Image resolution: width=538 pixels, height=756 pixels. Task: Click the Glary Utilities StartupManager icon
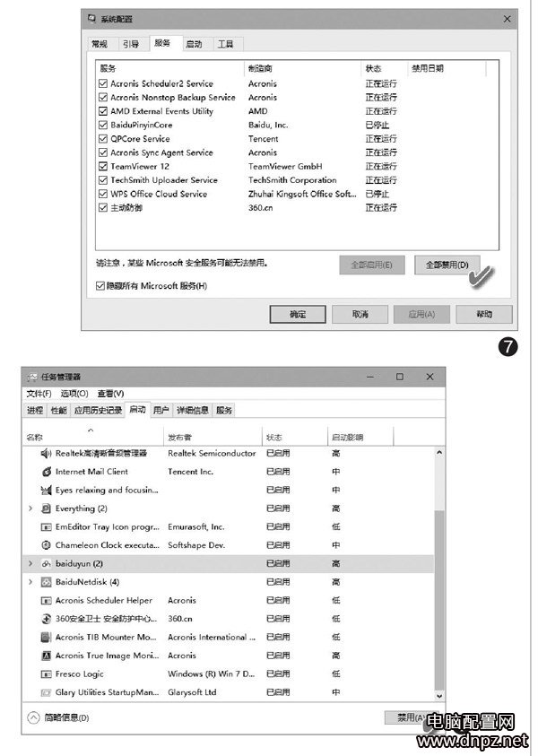pyautogui.click(x=47, y=692)
